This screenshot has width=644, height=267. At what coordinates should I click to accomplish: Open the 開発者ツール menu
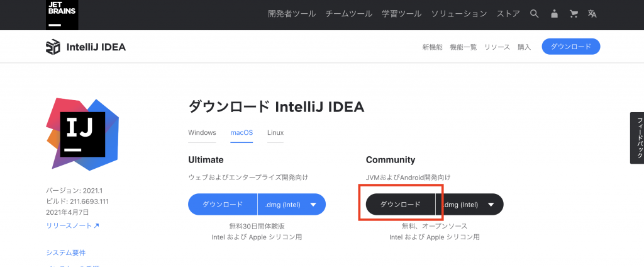(292, 14)
